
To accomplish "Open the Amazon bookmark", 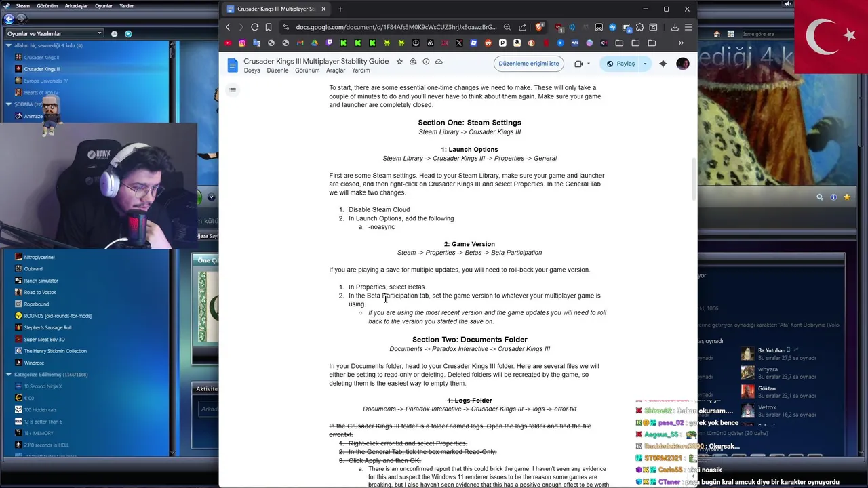I will pyautogui.click(x=517, y=43).
